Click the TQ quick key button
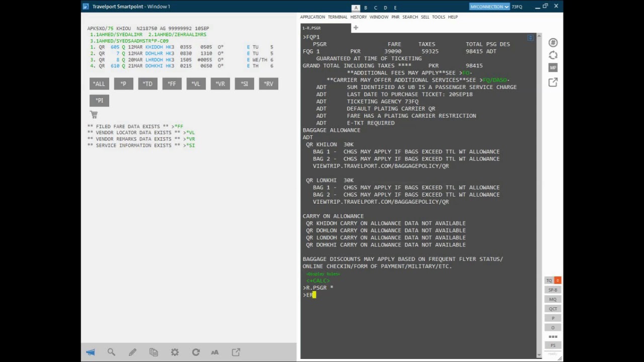644x362 pixels. click(549, 281)
